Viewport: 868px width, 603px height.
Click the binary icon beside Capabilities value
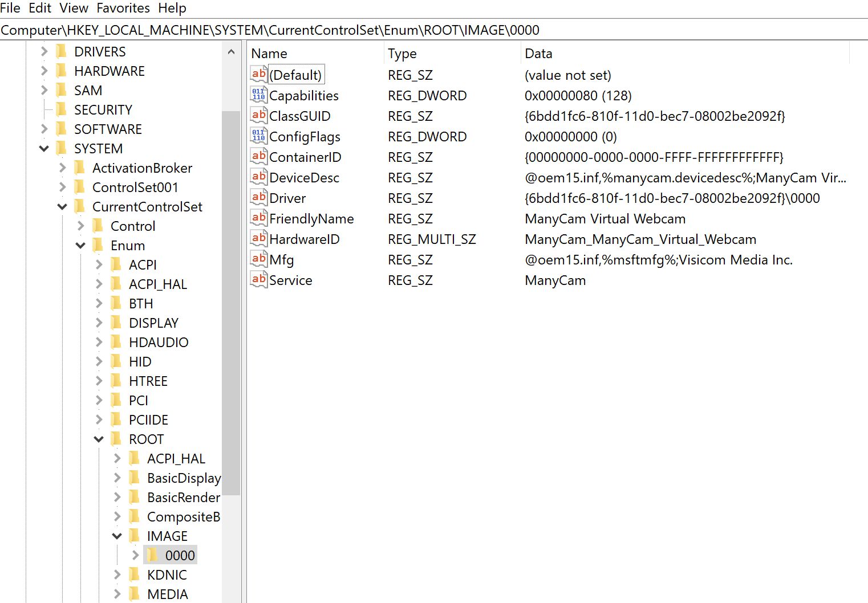[258, 95]
